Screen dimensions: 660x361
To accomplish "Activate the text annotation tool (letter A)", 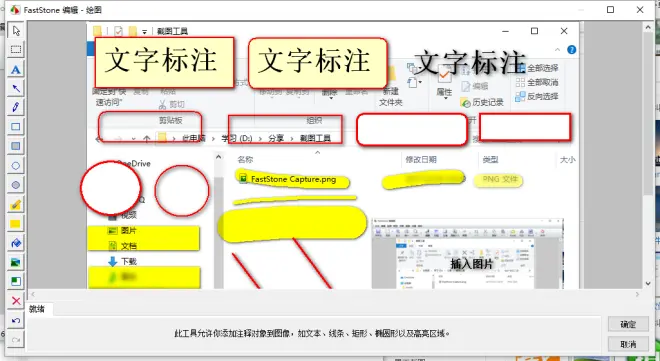I will pyautogui.click(x=16, y=69).
